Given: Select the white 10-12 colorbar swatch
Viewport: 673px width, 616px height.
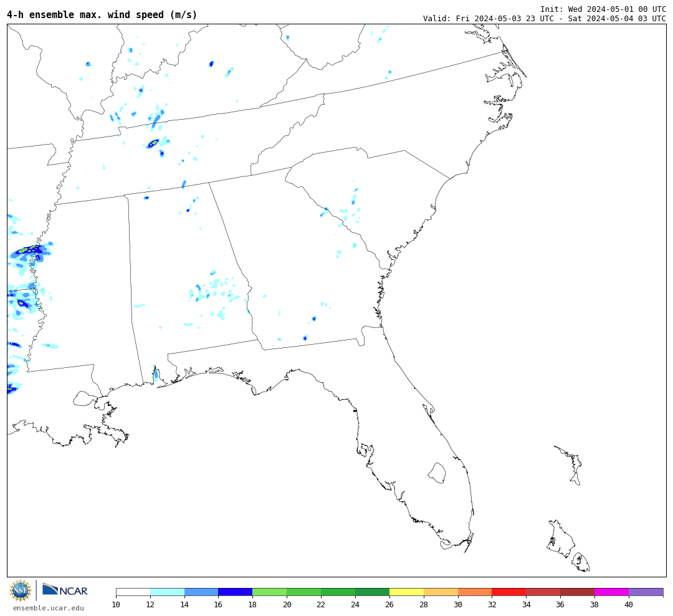Looking at the screenshot, I should click(133, 592).
